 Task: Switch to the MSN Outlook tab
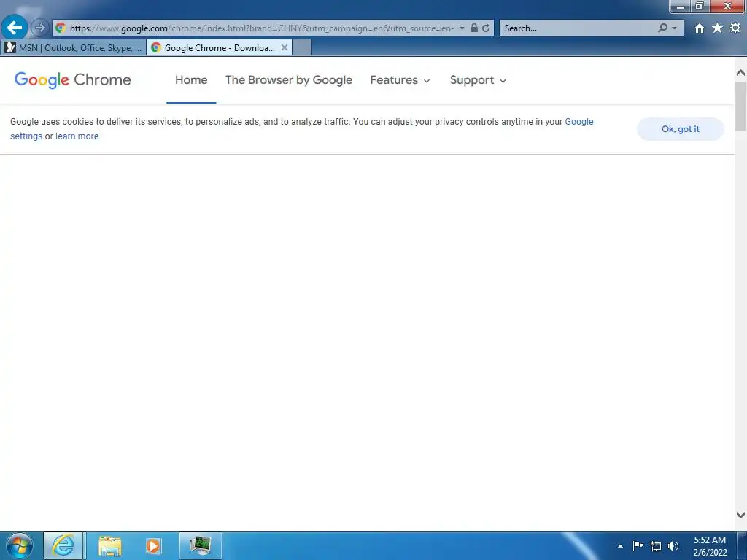coord(74,47)
